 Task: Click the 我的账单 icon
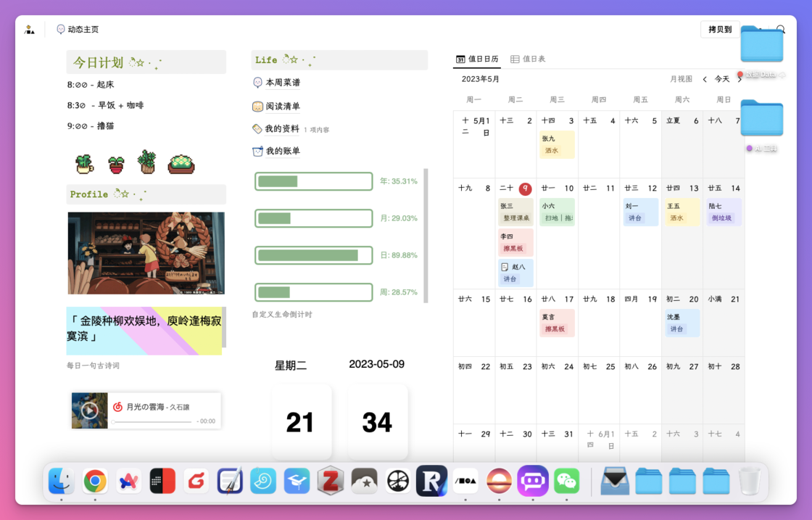257,151
